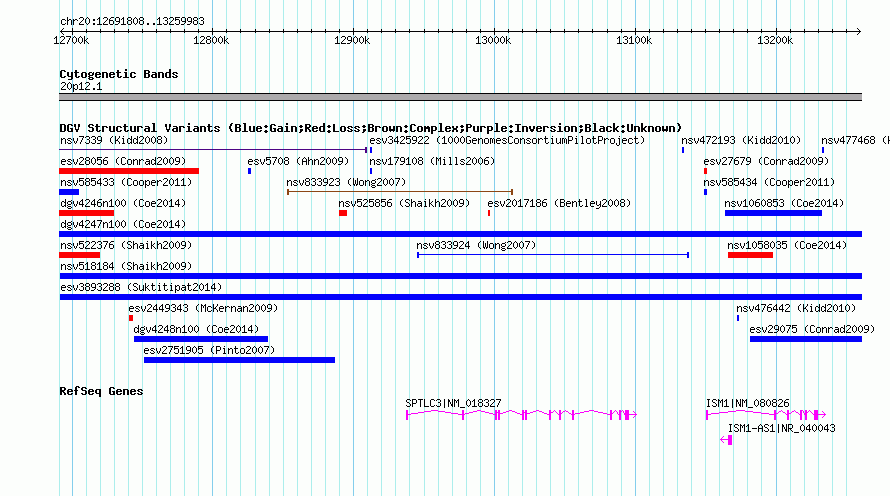Screen dimensions: 890x496
Task: Open nsv833924 (Wong2007) label
Action: coord(476,246)
